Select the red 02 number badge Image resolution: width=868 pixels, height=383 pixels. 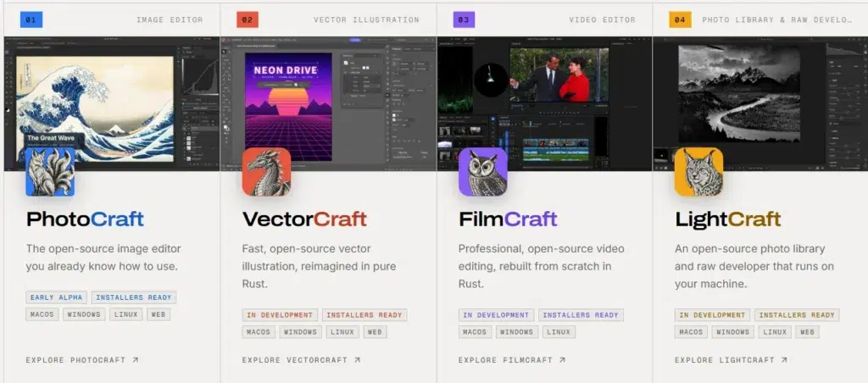(x=248, y=20)
